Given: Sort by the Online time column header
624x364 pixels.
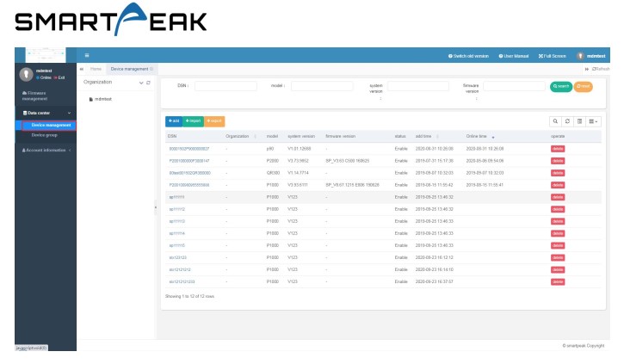Looking at the screenshot, I should (x=476, y=136).
